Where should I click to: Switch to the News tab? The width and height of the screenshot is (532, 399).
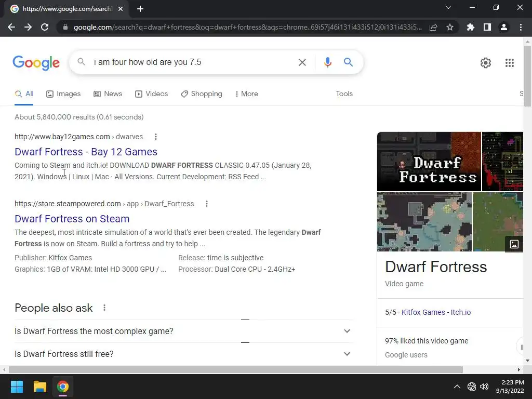[108, 94]
